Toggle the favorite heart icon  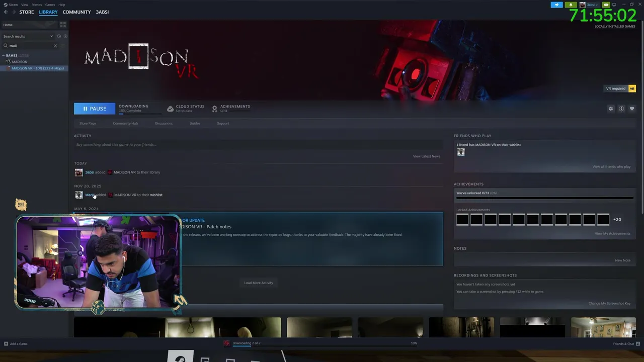[x=632, y=109]
